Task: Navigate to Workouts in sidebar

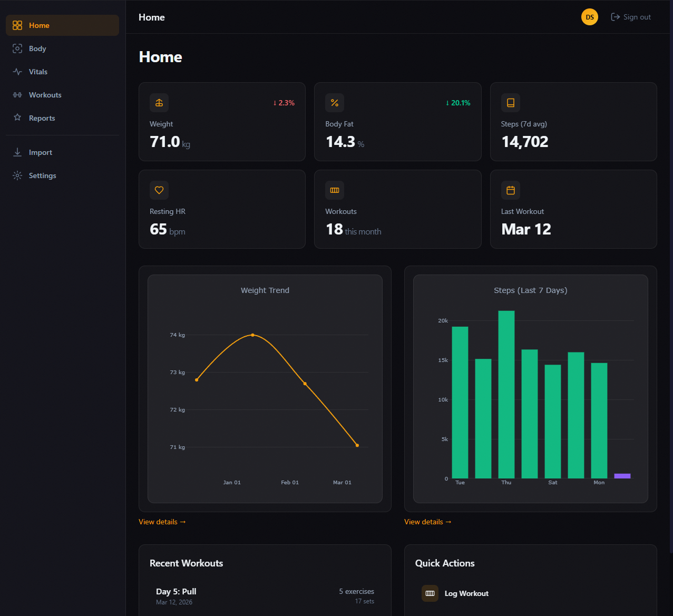Action: click(x=45, y=95)
